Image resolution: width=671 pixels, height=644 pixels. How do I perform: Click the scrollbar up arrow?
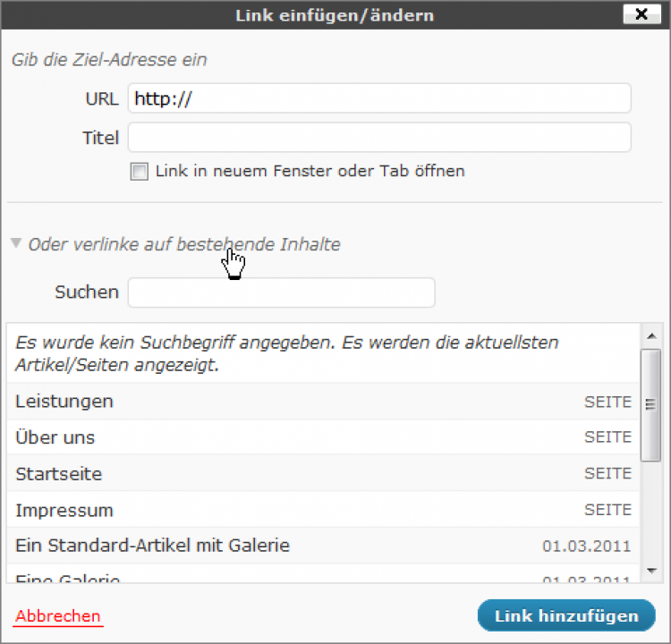coord(650,335)
